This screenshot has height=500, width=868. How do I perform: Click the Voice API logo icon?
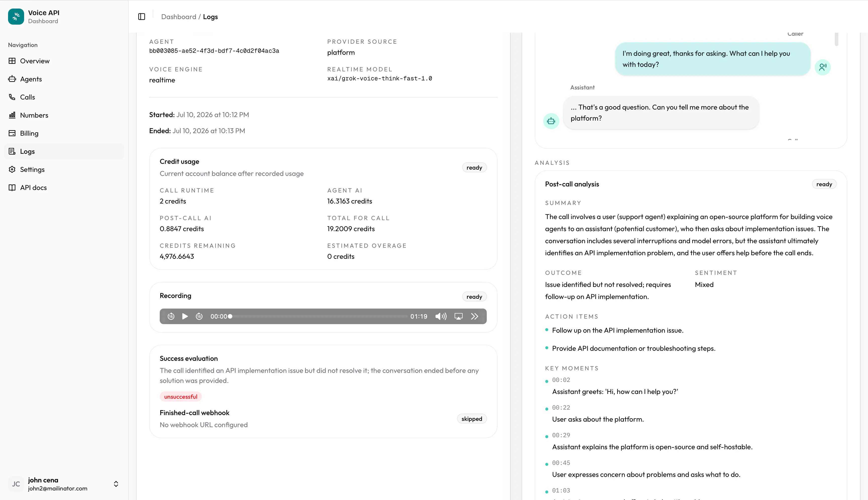[16, 17]
